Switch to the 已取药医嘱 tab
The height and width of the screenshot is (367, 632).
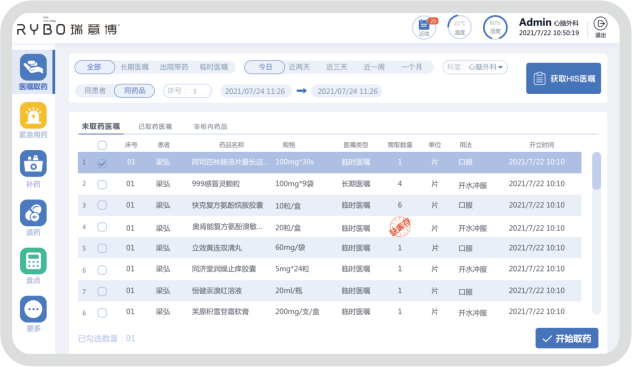pos(155,126)
